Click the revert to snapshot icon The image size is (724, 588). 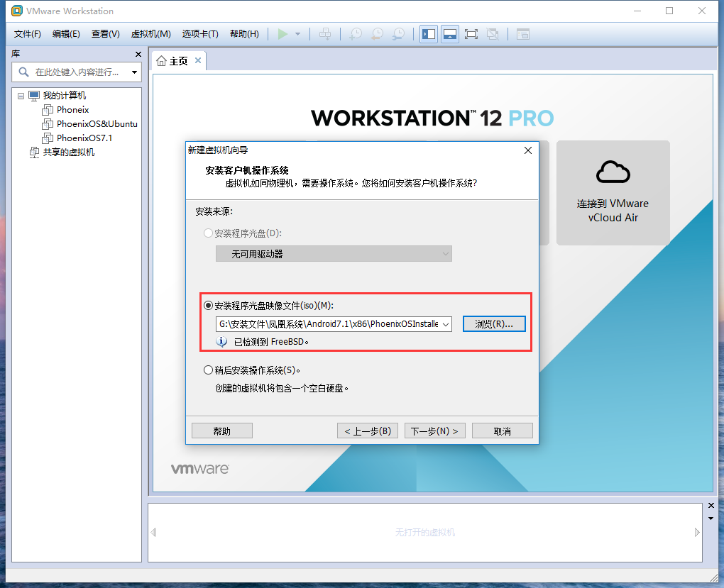coord(377,34)
